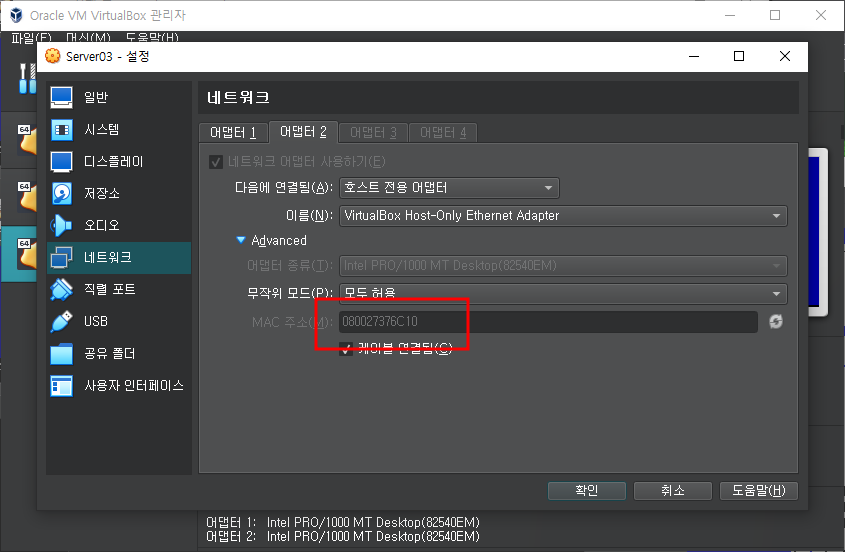
Task: Switch to the 어댑터 2 tab
Action: pos(303,132)
